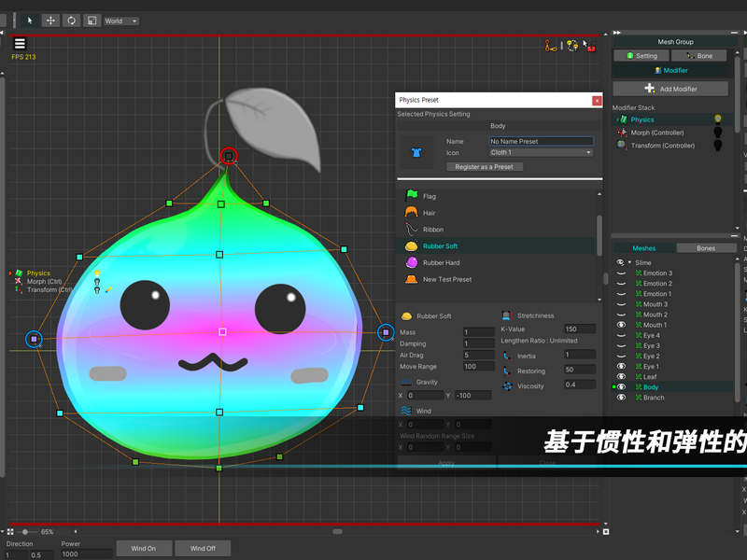Hide the Branch mesh
Image resolution: width=747 pixels, height=560 pixels.
tap(621, 398)
